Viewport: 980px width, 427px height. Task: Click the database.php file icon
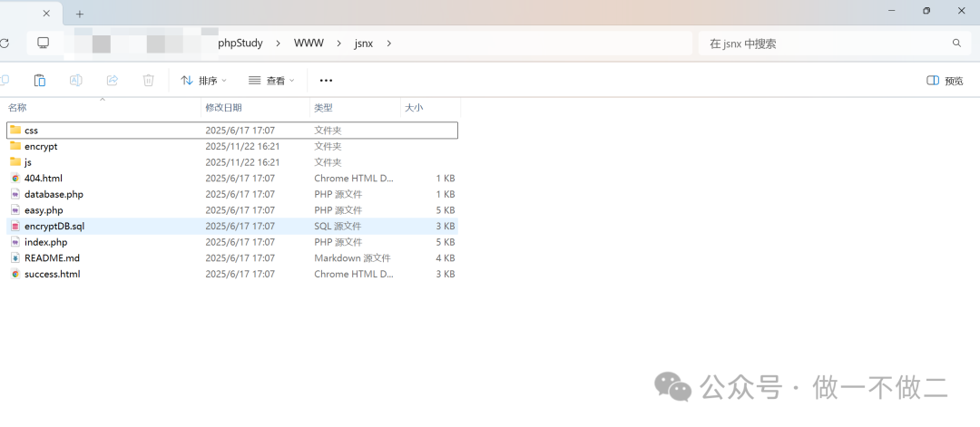pos(15,194)
